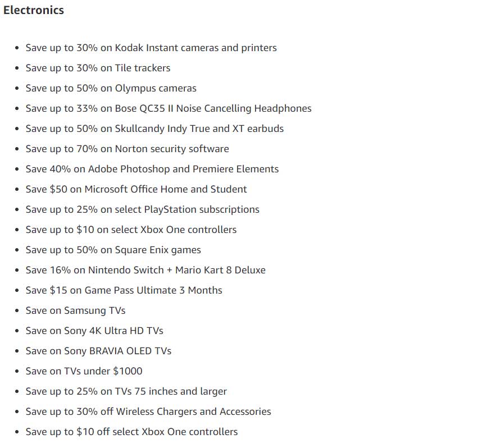Open the Kodak Instant cameras and printers deal
Screen dimensions: 478x448
151,48
